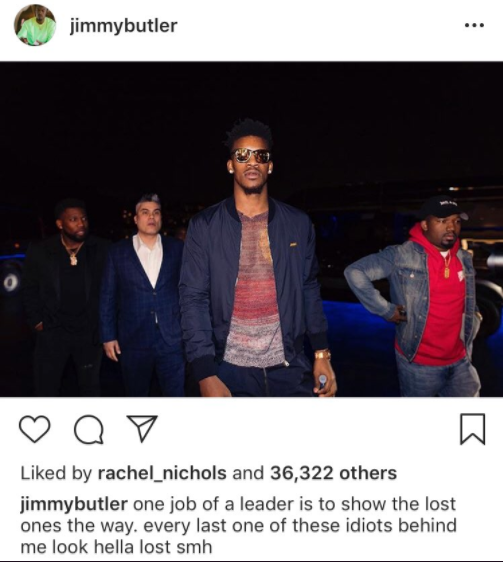The image size is (503, 562).
Task: Open the three-dot more options menu
Action: pos(474,25)
